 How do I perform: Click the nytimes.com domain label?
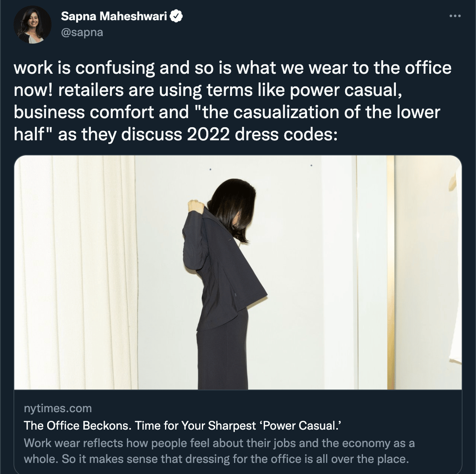pos(58,408)
